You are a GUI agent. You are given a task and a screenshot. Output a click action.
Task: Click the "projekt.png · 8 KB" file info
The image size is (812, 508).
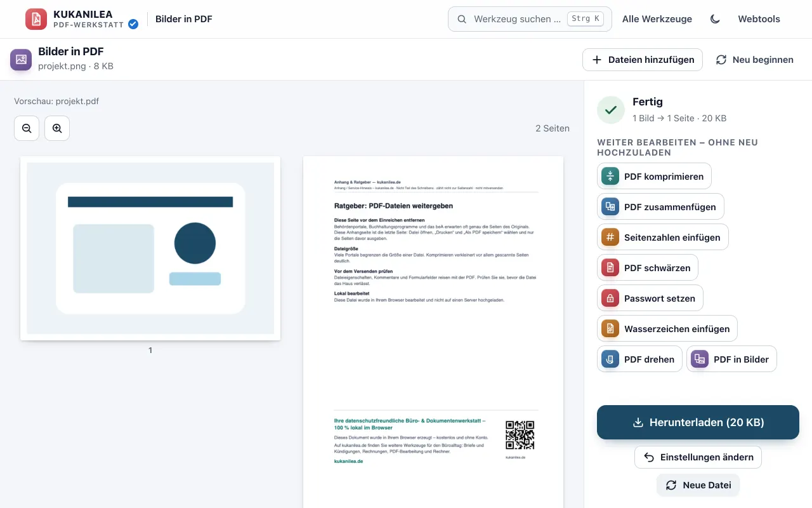(x=75, y=66)
